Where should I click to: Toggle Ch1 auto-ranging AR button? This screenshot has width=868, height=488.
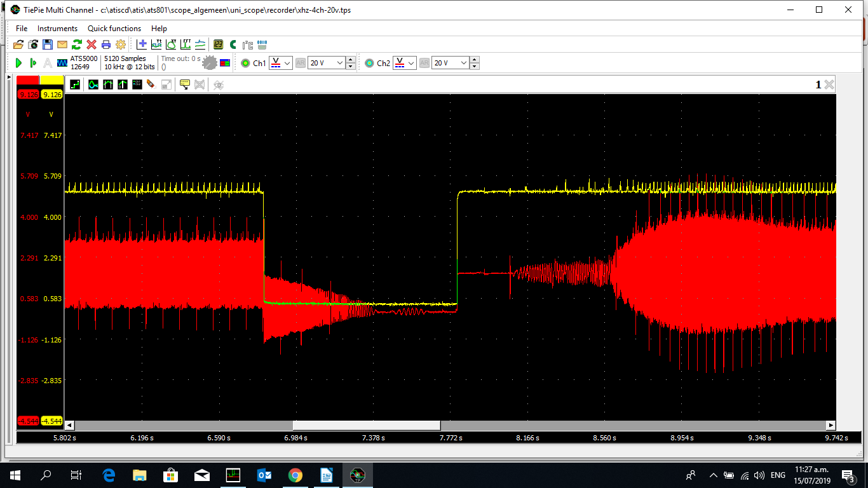tap(301, 63)
